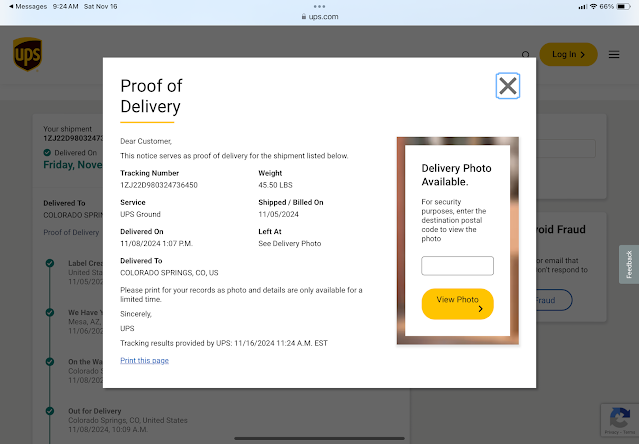Click the Log In button
Image resolution: width=639 pixels, height=444 pixels.
[568, 54]
